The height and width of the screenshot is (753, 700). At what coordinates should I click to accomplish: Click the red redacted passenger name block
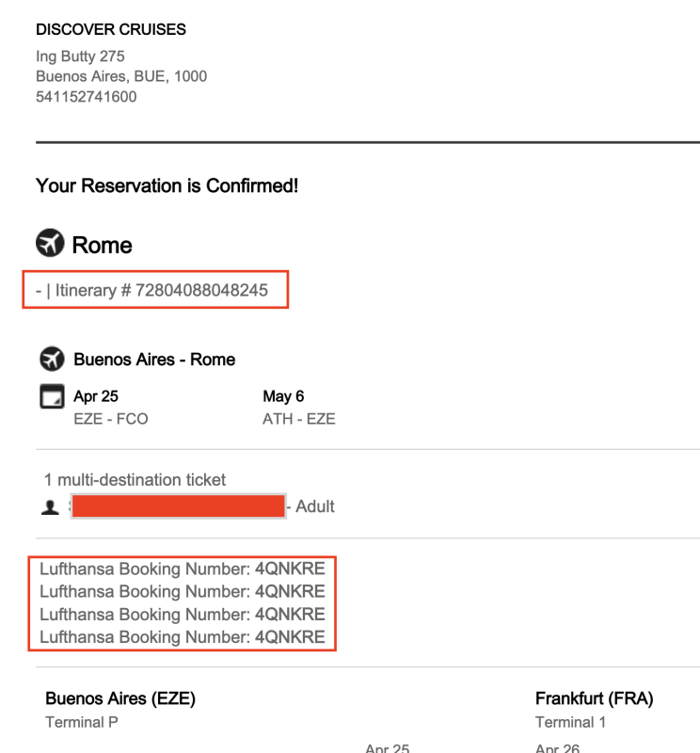click(178, 506)
